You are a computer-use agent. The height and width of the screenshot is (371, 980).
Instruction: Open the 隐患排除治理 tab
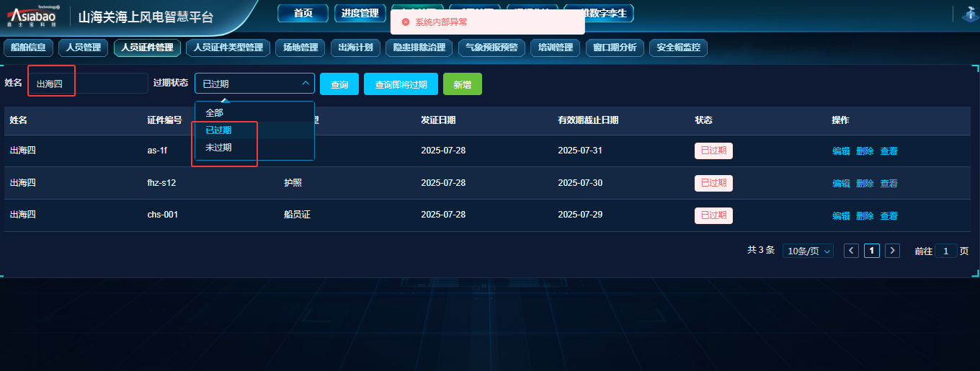click(419, 48)
